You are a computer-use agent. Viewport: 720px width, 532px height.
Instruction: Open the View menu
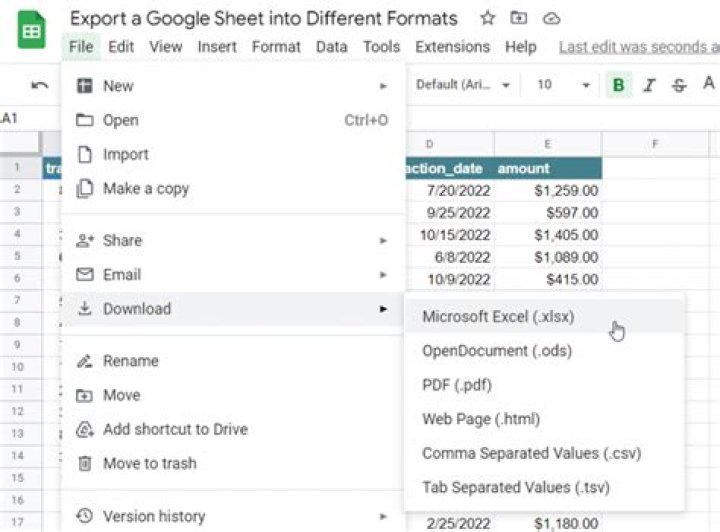pyautogui.click(x=166, y=47)
